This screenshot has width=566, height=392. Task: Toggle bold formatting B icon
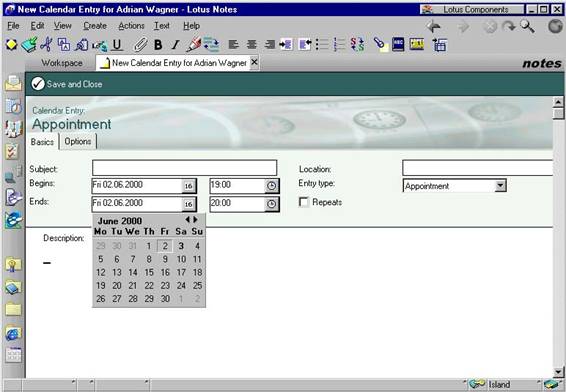(158, 45)
